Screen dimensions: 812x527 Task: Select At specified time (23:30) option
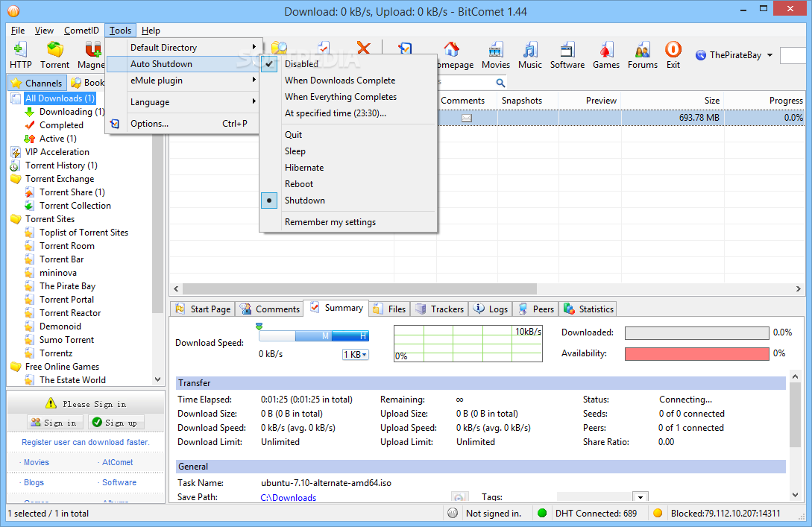348,113
